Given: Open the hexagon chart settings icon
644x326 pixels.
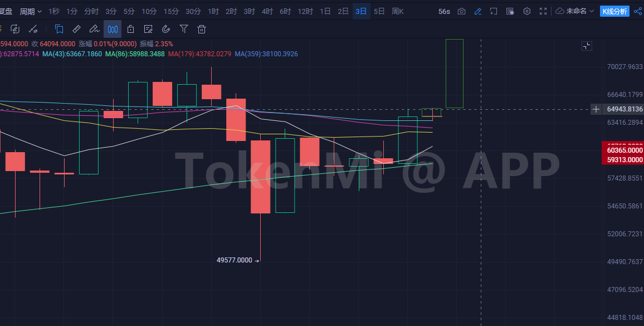Looking at the screenshot, I should [526, 11].
